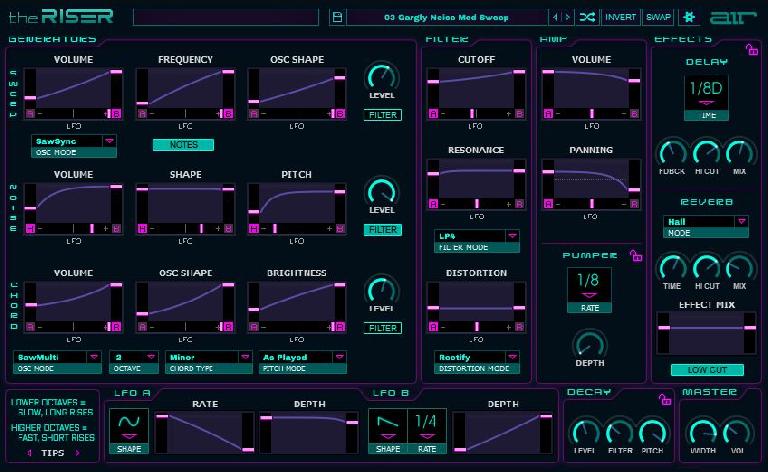Go to previous preset arrow
Image resolution: width=768 pixels, height=472 pixels.
pyautogui.click(x=555, y=17)
